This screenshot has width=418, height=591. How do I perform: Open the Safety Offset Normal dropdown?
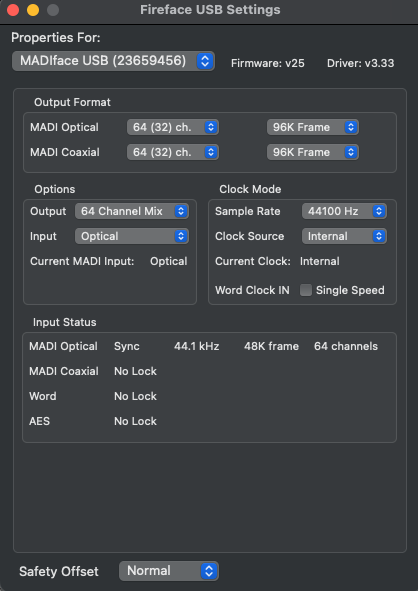169,571
